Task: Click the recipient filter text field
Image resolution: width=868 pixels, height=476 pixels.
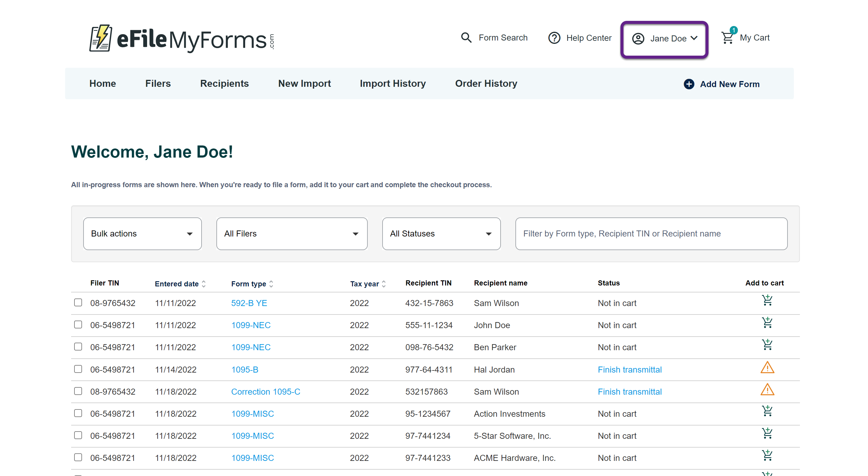Action: coord(651,234)
